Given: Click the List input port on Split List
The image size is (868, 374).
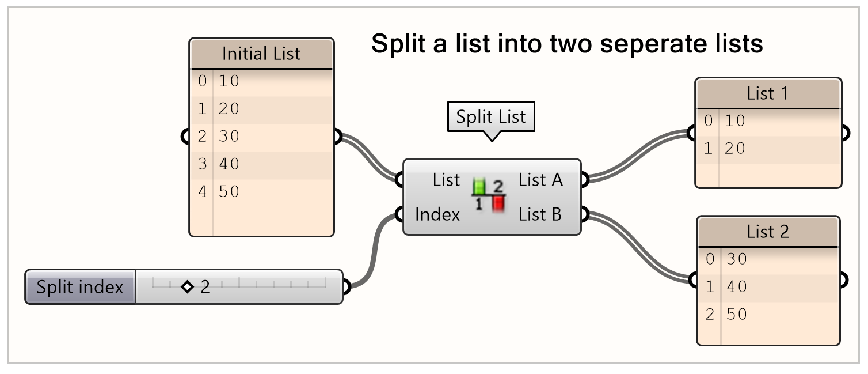Looking at the screenshot, I should pyautogui.click(x=399, y=180).
